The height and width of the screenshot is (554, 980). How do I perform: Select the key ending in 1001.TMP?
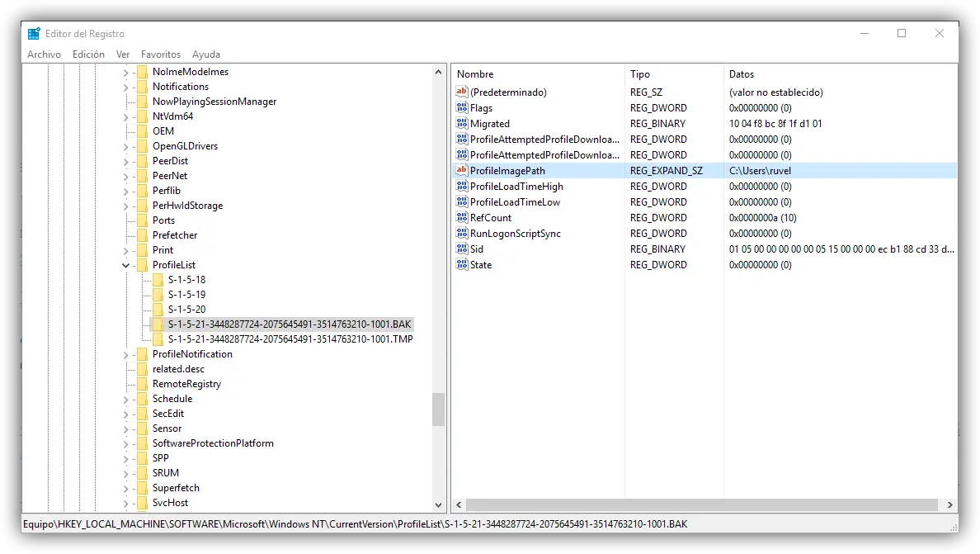pos(290,339)
